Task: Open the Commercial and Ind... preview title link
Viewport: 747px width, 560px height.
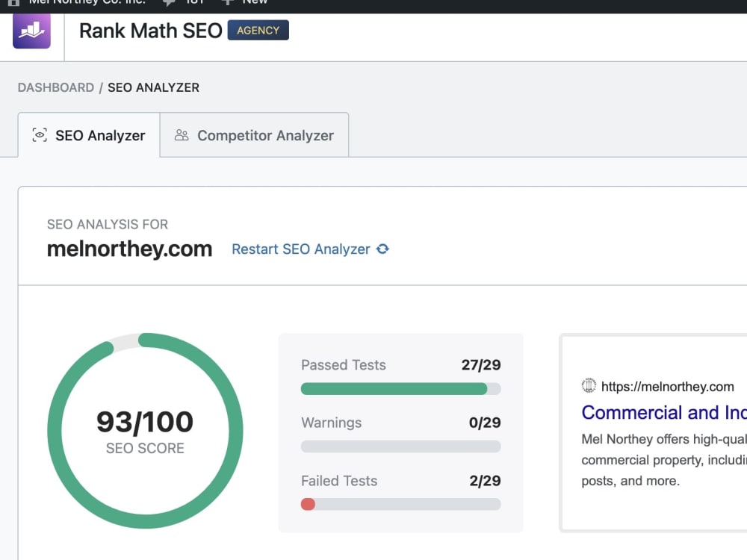Action: click(664, 412)
